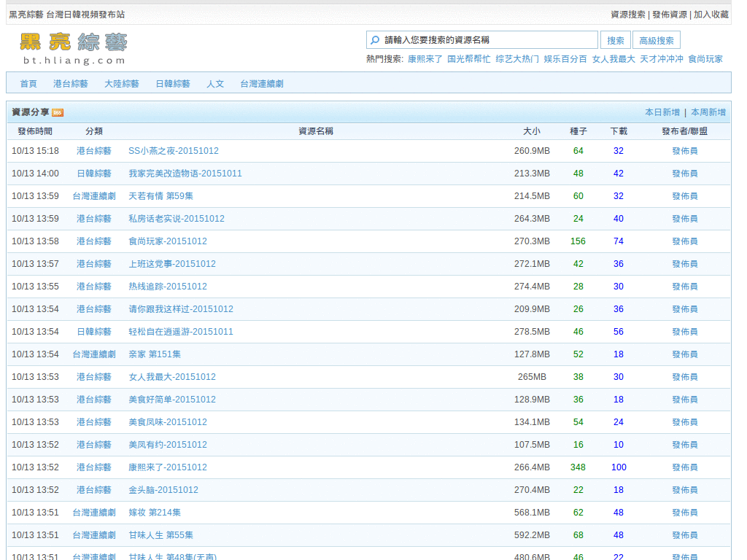Click 日韓綜藝 category in 我家完美改造物语 row
The height and width of the screenshot is (560, 747).
[x=94, y=174]
